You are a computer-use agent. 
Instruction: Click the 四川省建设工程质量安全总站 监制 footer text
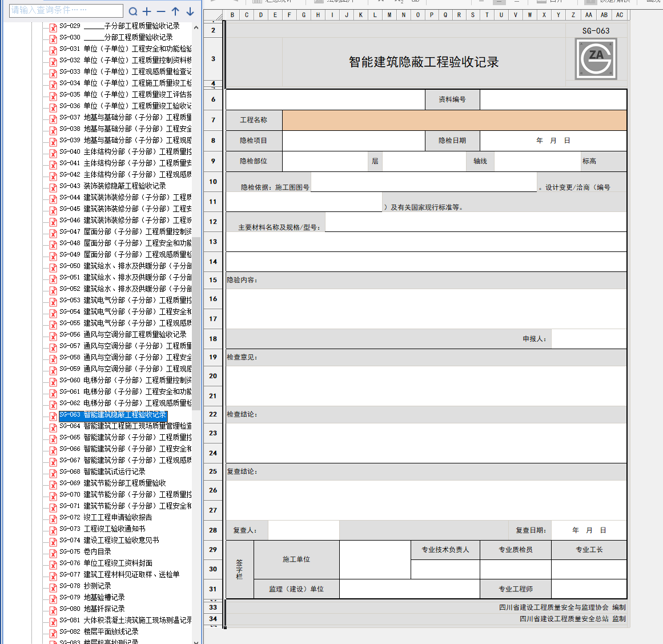click(573, 619)
